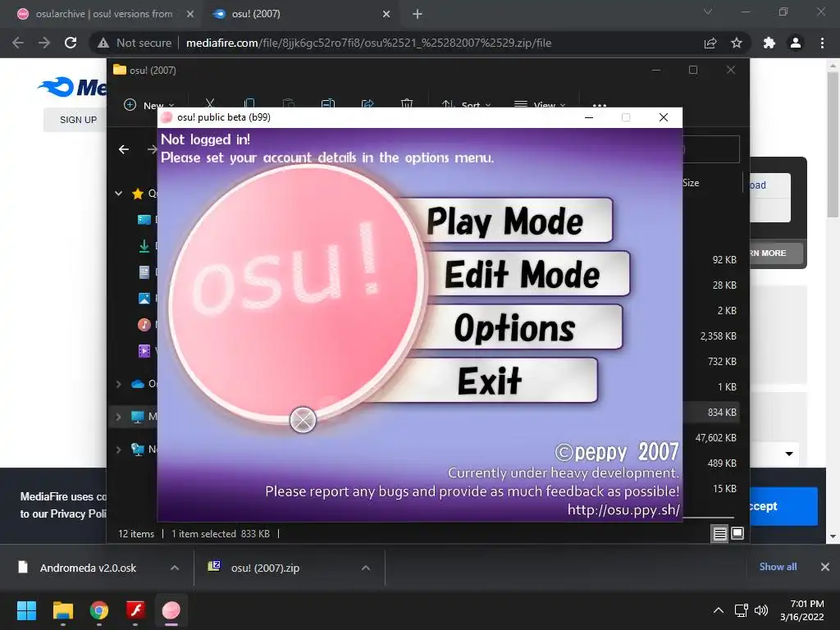840x630 pixels.
Task: Click Paste icon in File Explorer toolbar
Action: point(289,104)
